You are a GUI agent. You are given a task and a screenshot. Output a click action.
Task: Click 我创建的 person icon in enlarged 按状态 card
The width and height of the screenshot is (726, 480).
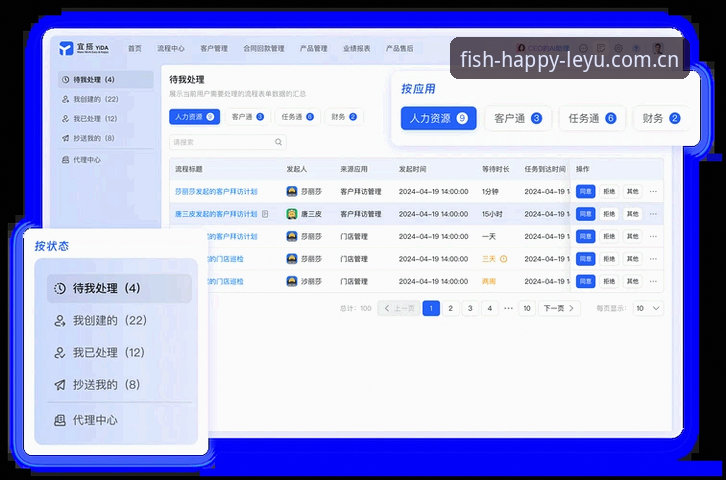coord(60,320)
